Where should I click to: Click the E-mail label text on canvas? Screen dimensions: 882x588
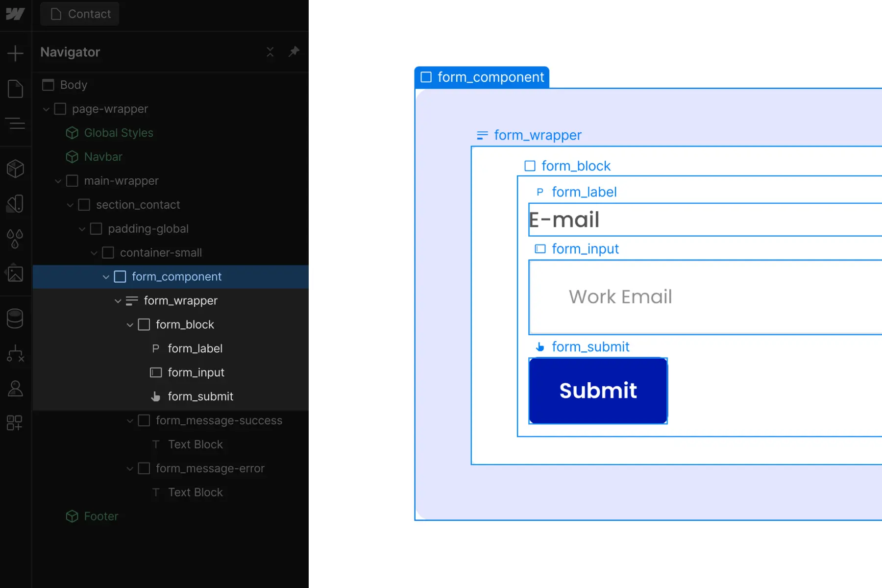tap(564, 220)
